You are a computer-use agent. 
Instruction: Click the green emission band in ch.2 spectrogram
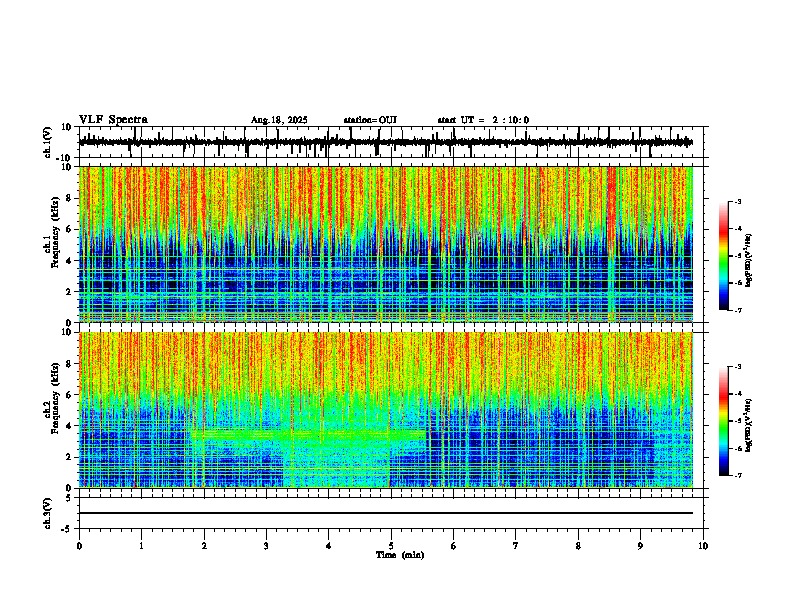click(x=308, y=434)
